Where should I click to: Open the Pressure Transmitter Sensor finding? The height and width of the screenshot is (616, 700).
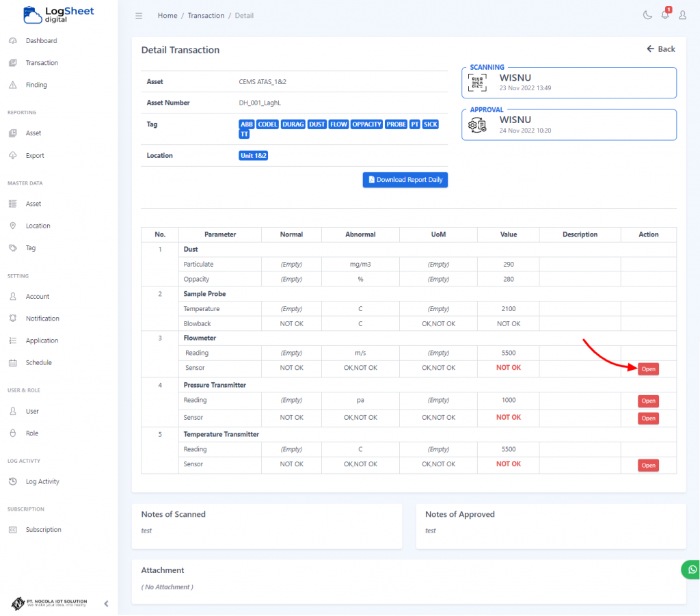[648, 418]
